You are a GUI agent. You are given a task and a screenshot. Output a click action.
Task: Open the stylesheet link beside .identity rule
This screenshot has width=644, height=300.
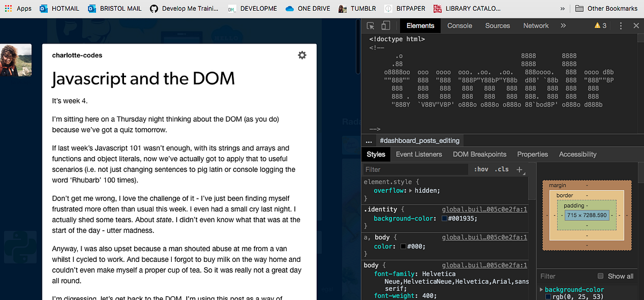click(x=485, y=210)
